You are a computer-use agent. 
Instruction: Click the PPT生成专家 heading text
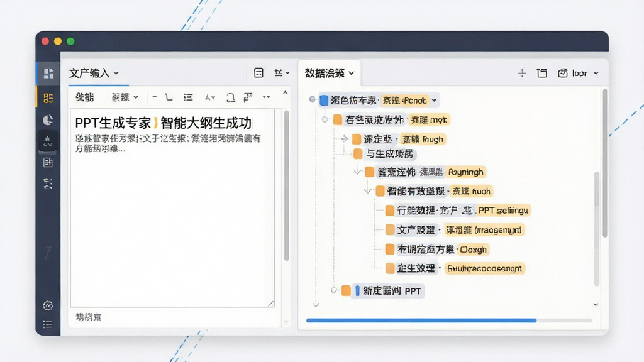click(163, 123)
